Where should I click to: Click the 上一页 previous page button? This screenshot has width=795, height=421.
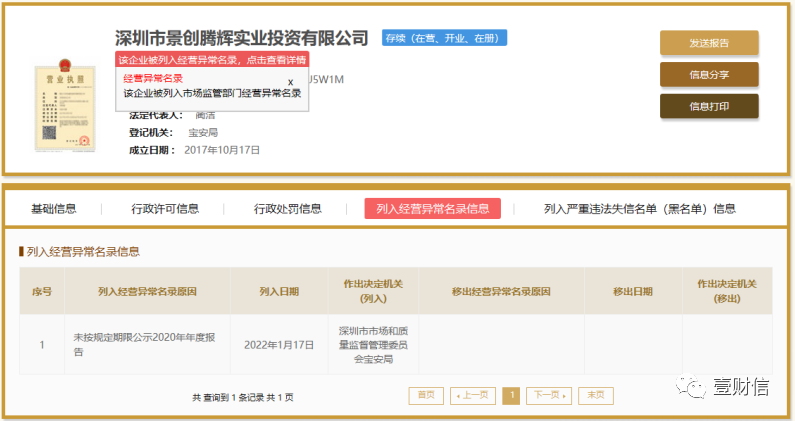pos(473,396)
